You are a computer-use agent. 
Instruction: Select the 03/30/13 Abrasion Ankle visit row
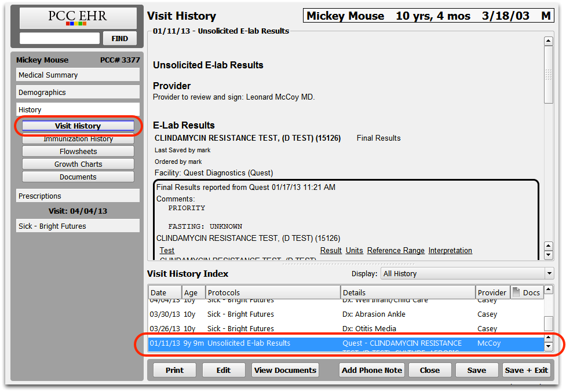coord(346,314)
